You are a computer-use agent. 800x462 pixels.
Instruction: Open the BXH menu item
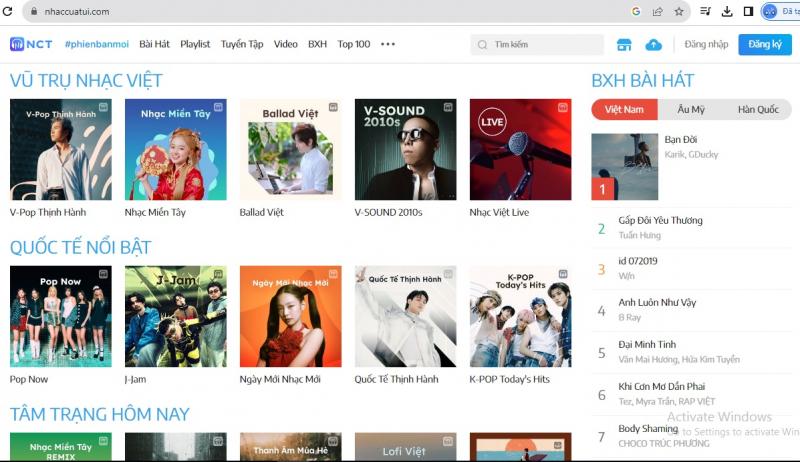tap(317, 44)
